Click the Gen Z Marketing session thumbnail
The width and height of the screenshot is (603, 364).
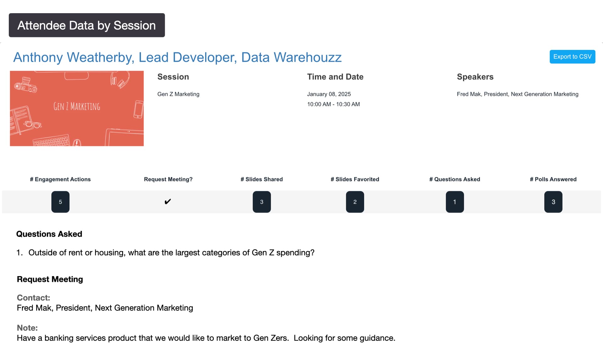pos(77,108)
